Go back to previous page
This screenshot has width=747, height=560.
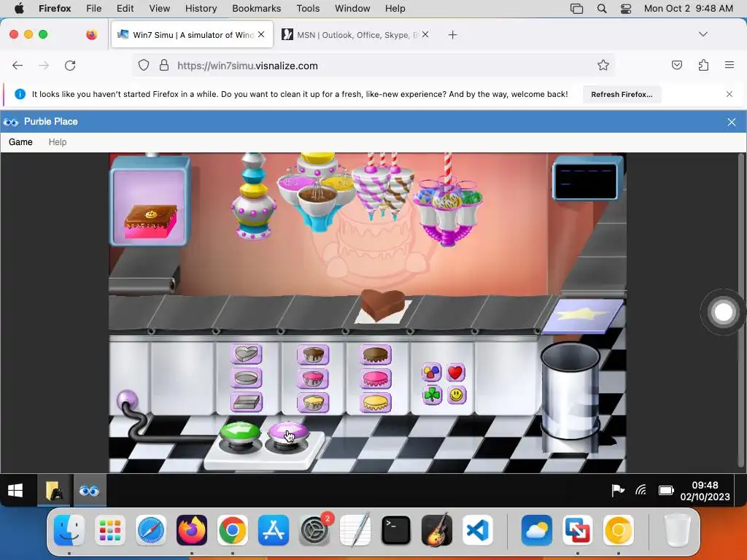[18, 65]
